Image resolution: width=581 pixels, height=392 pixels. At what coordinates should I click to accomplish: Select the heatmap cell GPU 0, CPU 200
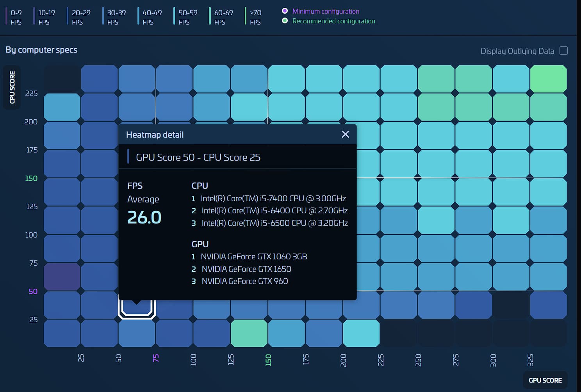62,107
